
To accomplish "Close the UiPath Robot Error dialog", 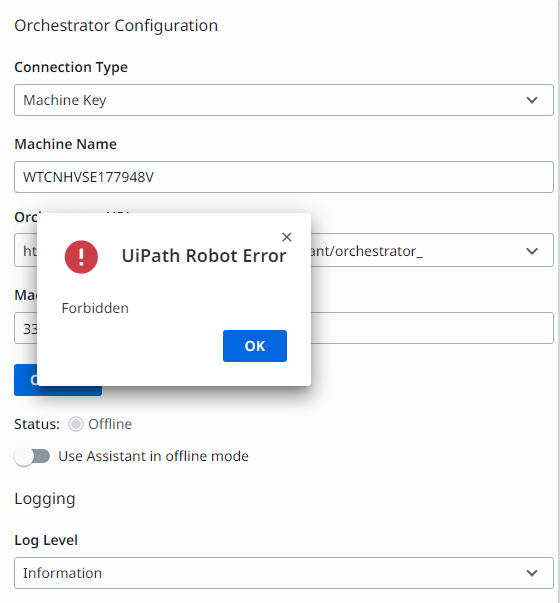I will tap(287, 237).
